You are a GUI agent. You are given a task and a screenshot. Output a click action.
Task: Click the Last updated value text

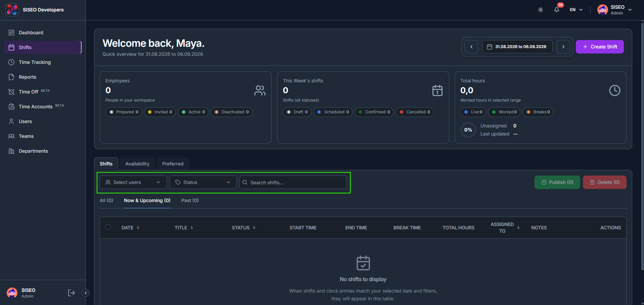click(515, 134)
